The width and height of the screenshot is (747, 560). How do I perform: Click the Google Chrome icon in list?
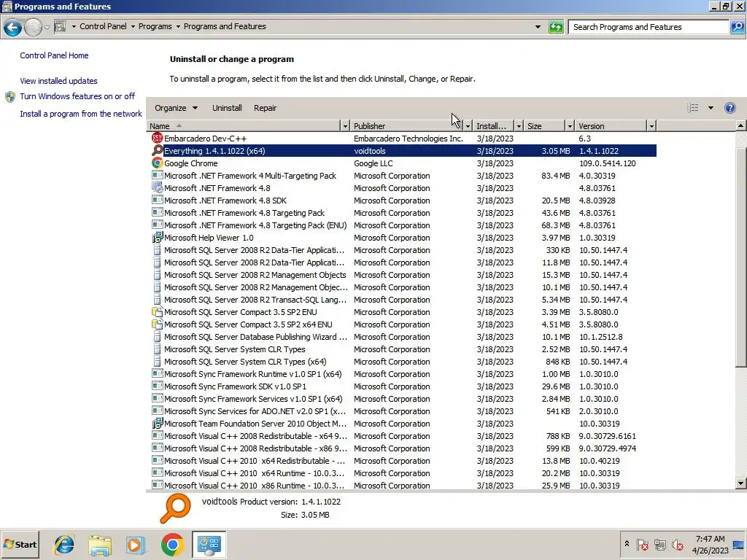click(157, 163)
